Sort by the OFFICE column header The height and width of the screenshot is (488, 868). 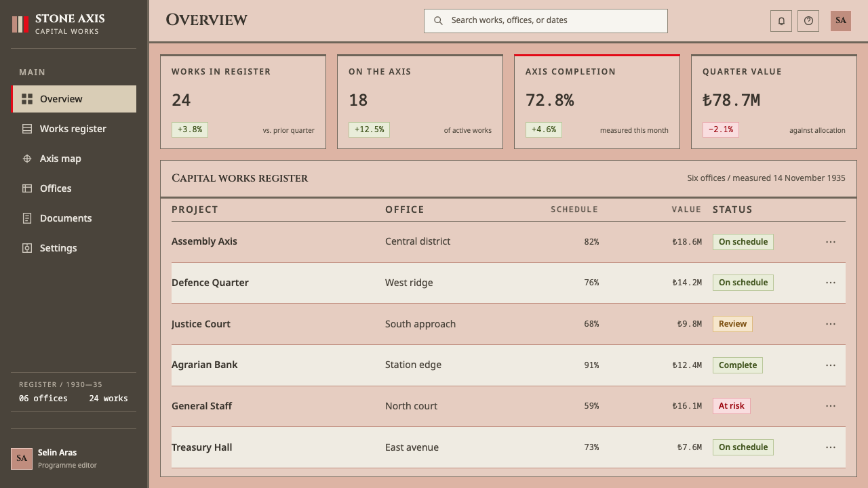tap(405, 209)
